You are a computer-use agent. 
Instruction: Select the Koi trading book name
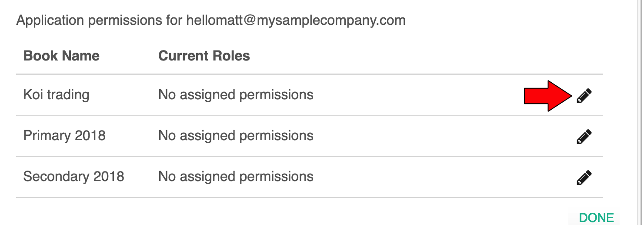(56, 95)
